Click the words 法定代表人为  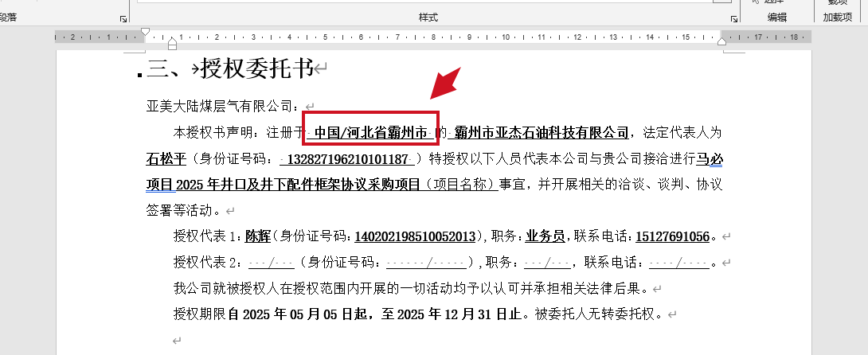click(682, 133)
